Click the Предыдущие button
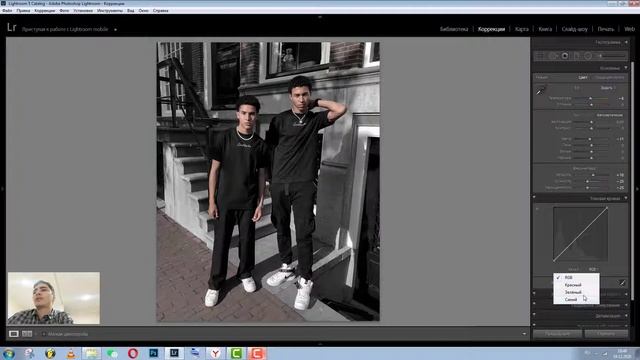The width and height of the screenshot is (640, 360). 557,333
